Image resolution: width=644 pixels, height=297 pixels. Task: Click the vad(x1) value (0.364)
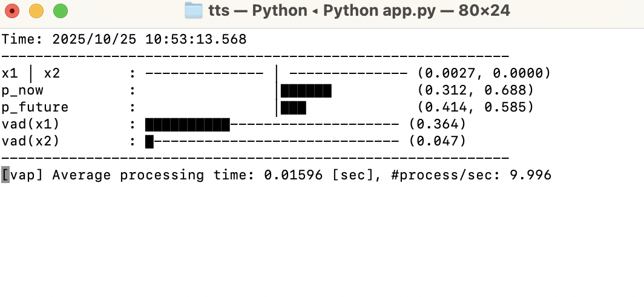click(438, 124)
